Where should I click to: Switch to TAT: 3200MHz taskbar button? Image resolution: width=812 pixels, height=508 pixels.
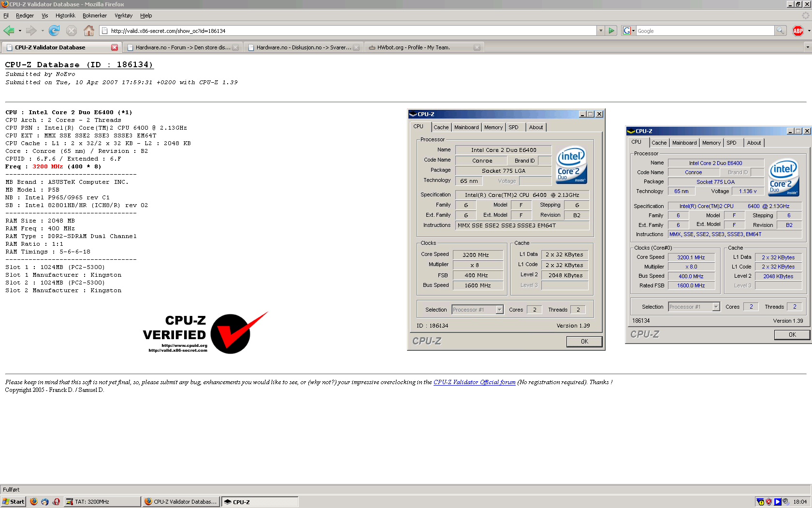tap(102, 502)
